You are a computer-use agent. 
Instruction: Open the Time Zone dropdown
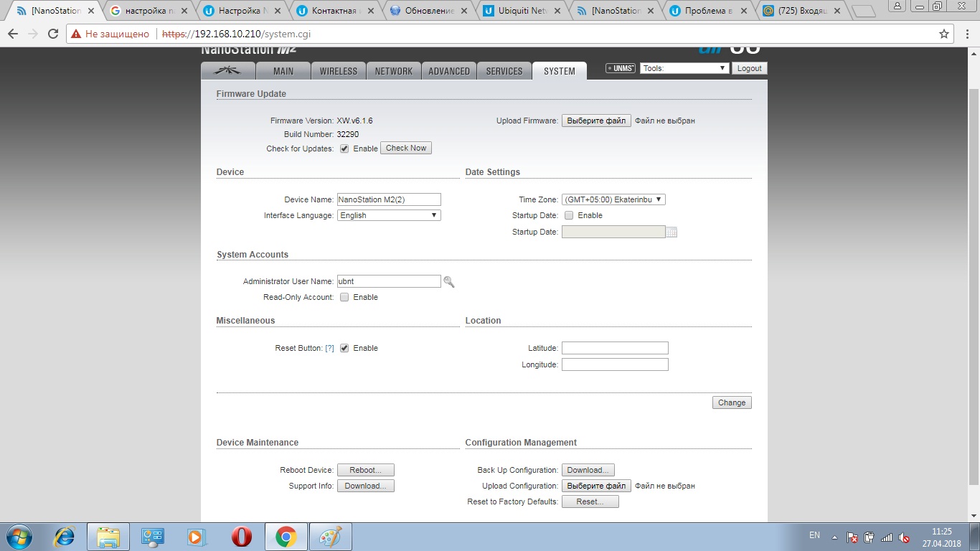pyautogui.click(x=613, y=199)
